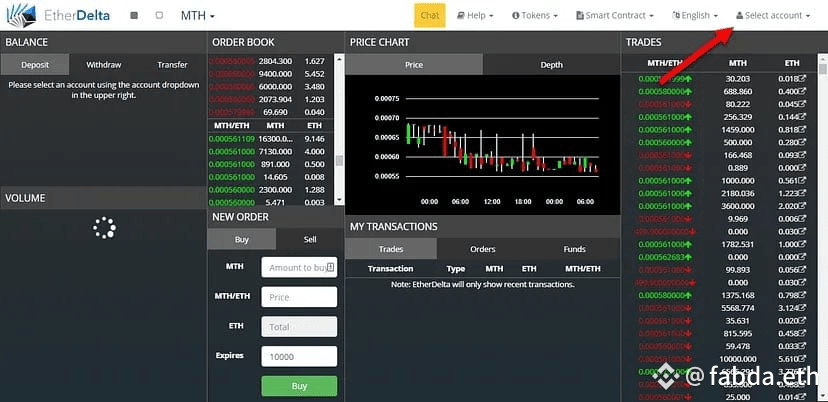
Task: Focus the Amount to buy input
Action: (x=299, y=267)
